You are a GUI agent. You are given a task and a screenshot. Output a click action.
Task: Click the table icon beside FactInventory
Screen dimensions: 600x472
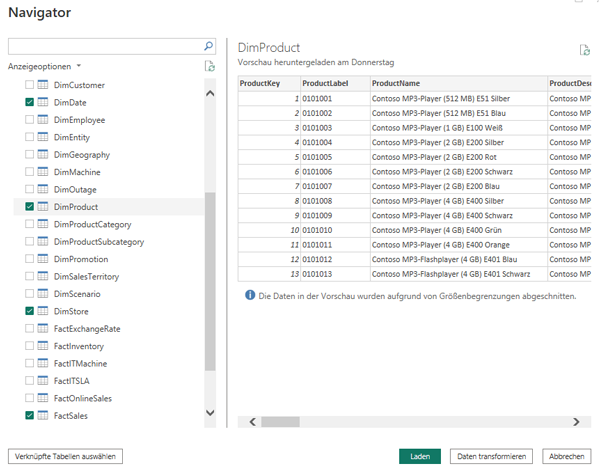point(43,346)
